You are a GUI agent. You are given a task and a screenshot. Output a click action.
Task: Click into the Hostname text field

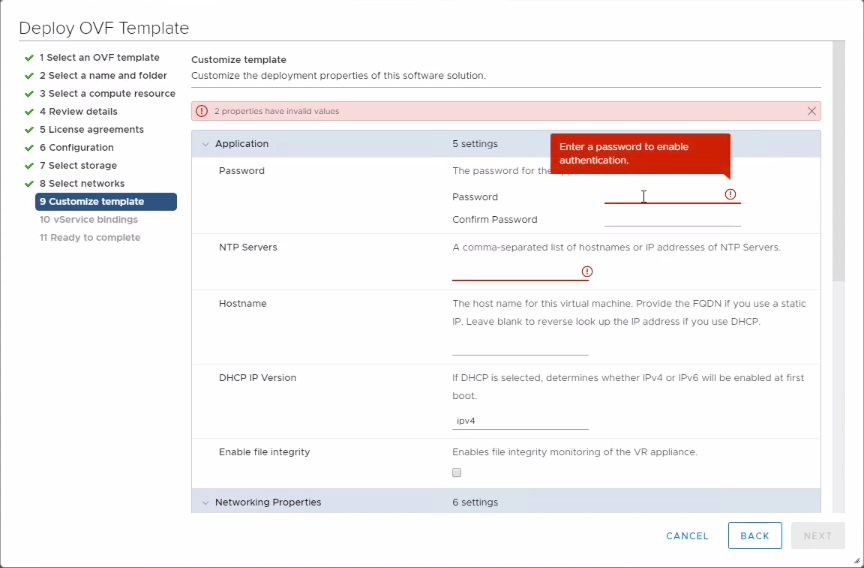[520, 347]
